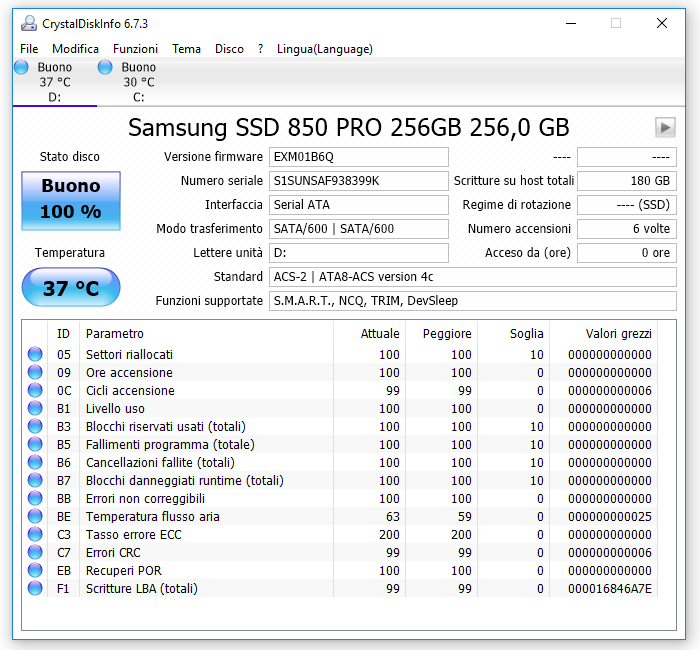Click the Numero accensioni value 6 volte
Screen dimensions: 700x650
[x=627, y=229]
